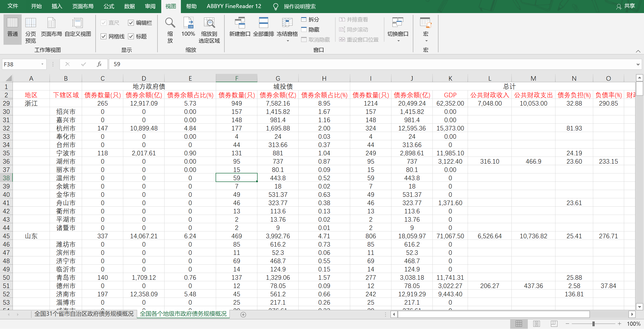644x329 pixels.
Task: Click the zoom slider handle
Action: coord(593,324)
